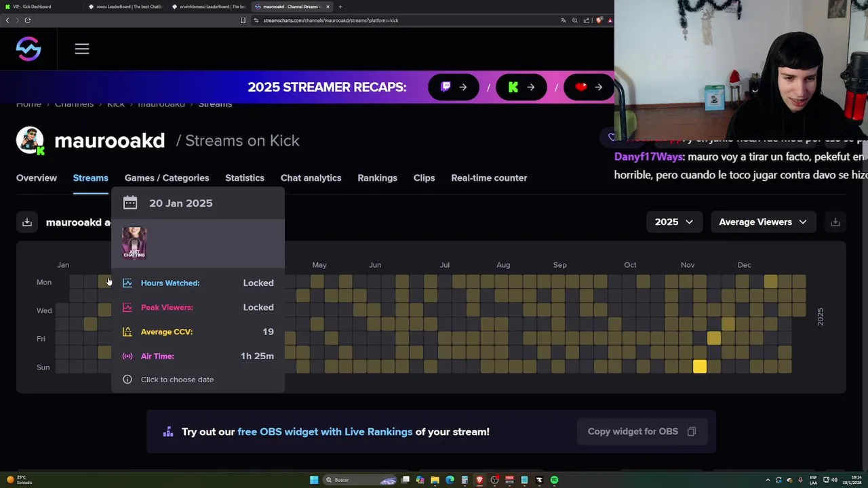Open Brave browser taskbar icon
The width and height of the screenshot is (868, 488).
click(479, 480)
